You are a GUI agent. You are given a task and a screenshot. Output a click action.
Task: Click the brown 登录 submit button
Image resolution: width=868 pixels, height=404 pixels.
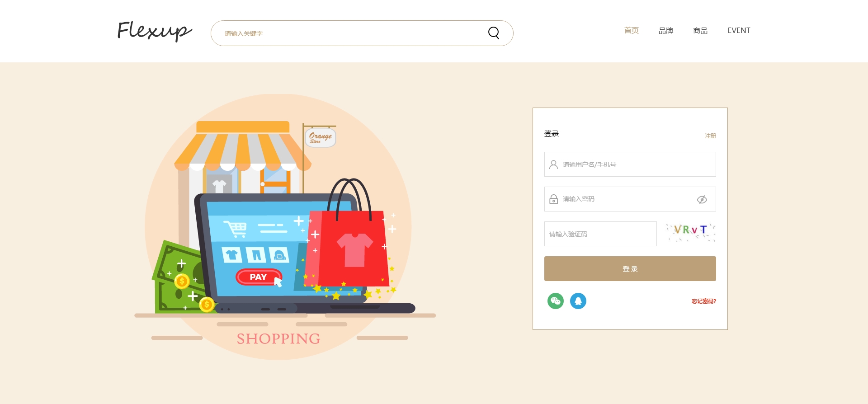click(630, 269)
